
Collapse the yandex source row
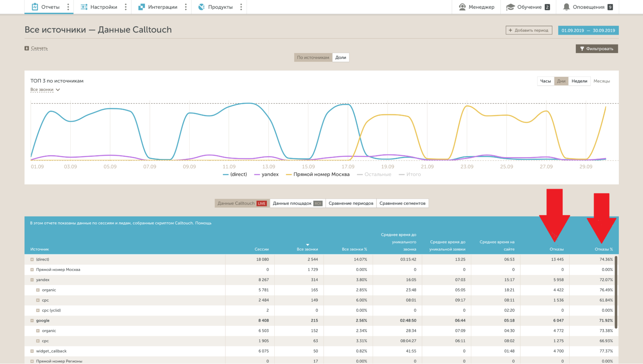32,280
